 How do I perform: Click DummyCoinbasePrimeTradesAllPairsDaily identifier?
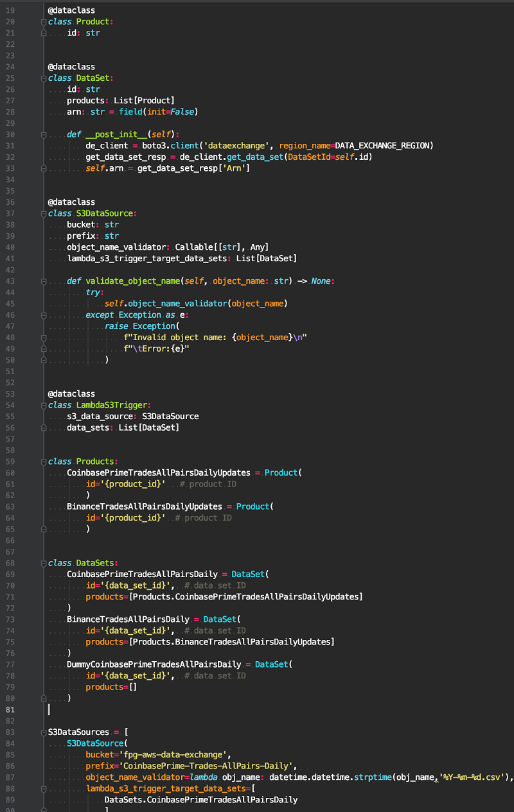[x=154, y=664]
